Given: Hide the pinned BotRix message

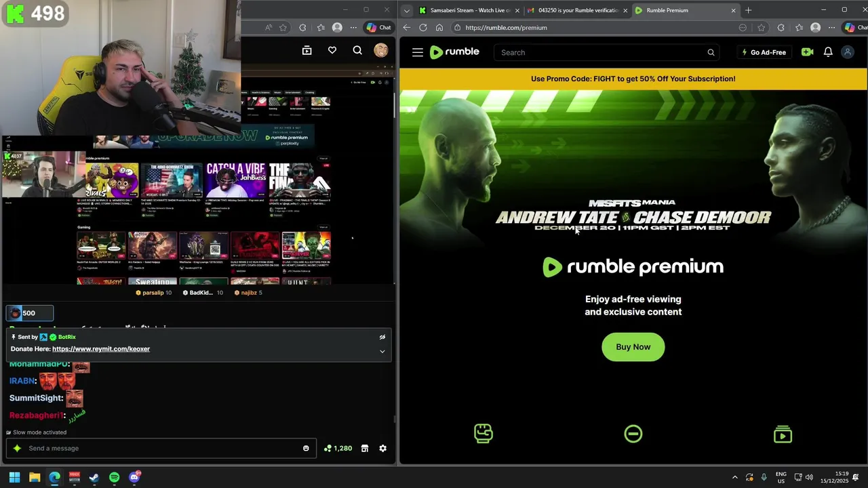Looking at the screenshot, I should [382, 337].
